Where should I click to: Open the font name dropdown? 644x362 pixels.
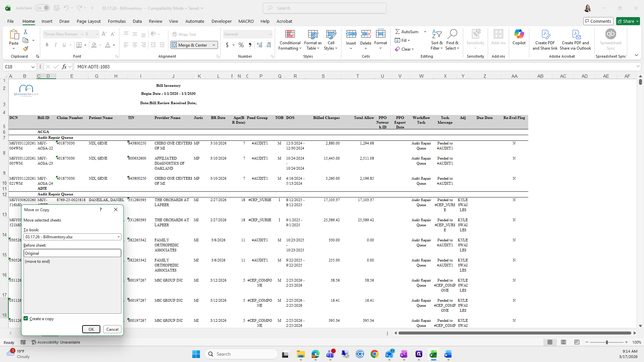(x=82, y=34)
